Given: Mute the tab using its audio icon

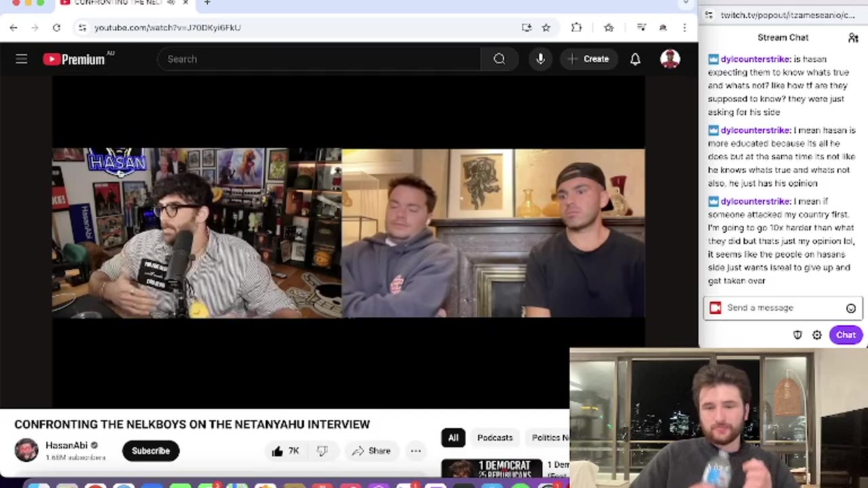Looking at the screenshot, I should coord(171,3).
